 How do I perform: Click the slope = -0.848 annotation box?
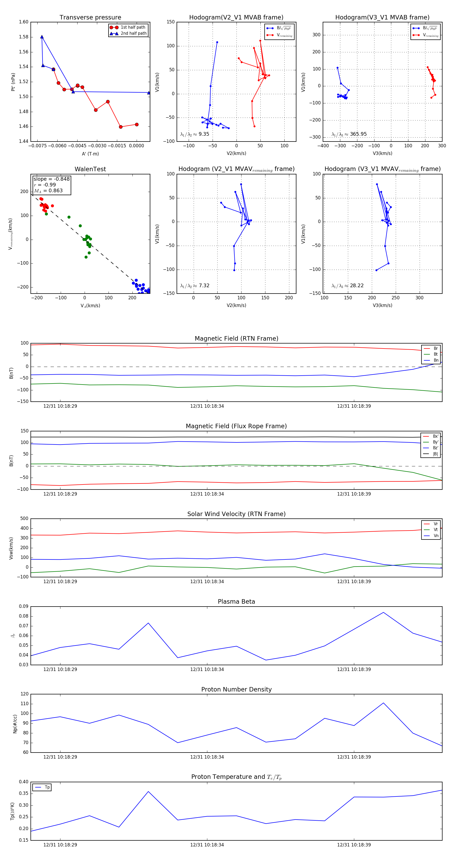click(x=52, y=185)
